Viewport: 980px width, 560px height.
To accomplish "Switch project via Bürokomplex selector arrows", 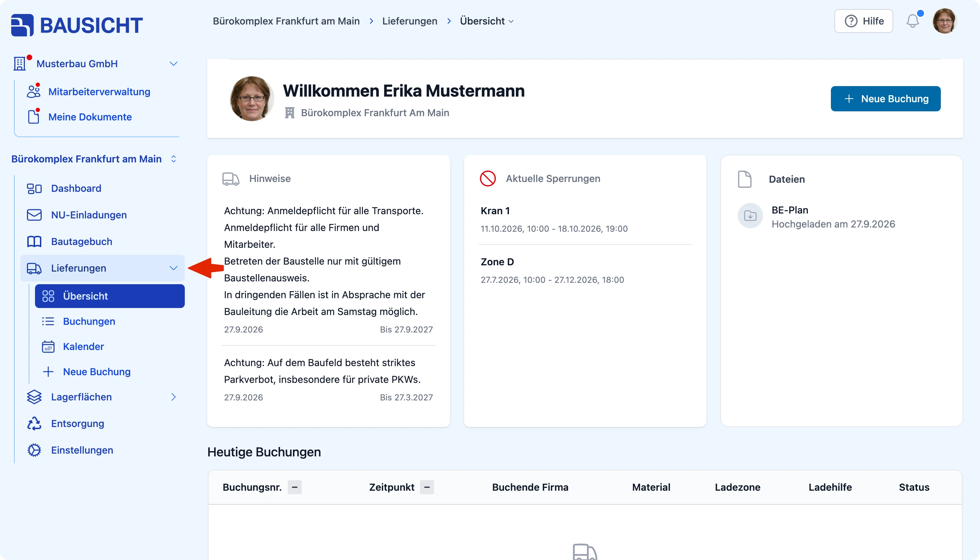I will point(174,159).
